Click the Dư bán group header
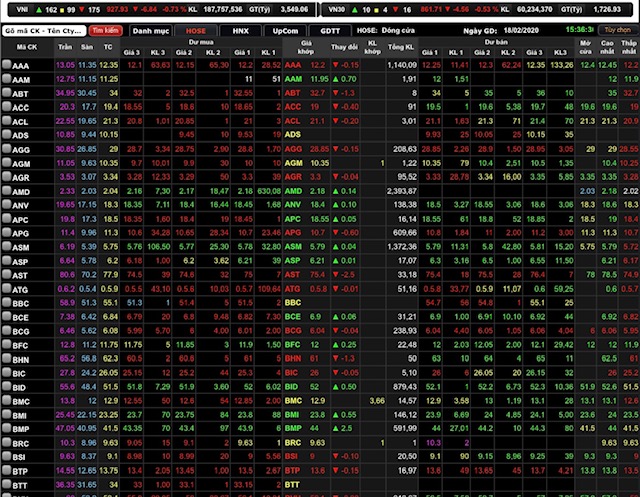The height and width of the screenshot is (497, 640). (496, 42)
